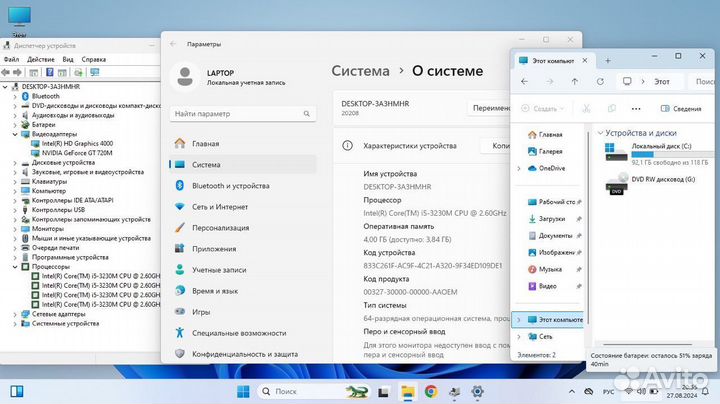Expand the Сетевые адаптеры category

(15, 314)
